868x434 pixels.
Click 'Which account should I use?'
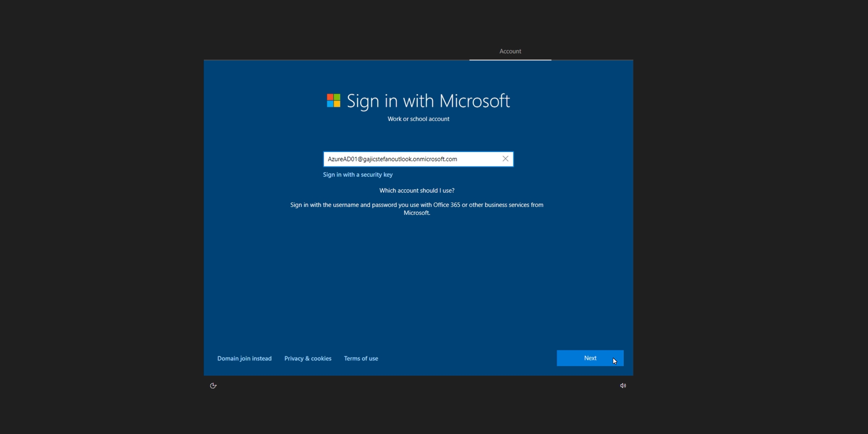(416, 190)
